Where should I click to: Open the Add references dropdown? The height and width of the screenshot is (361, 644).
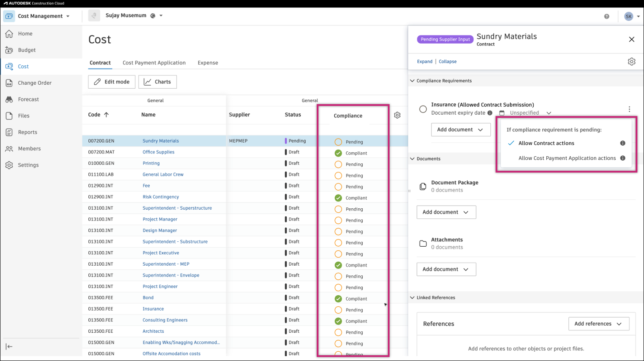click(599, 323)
